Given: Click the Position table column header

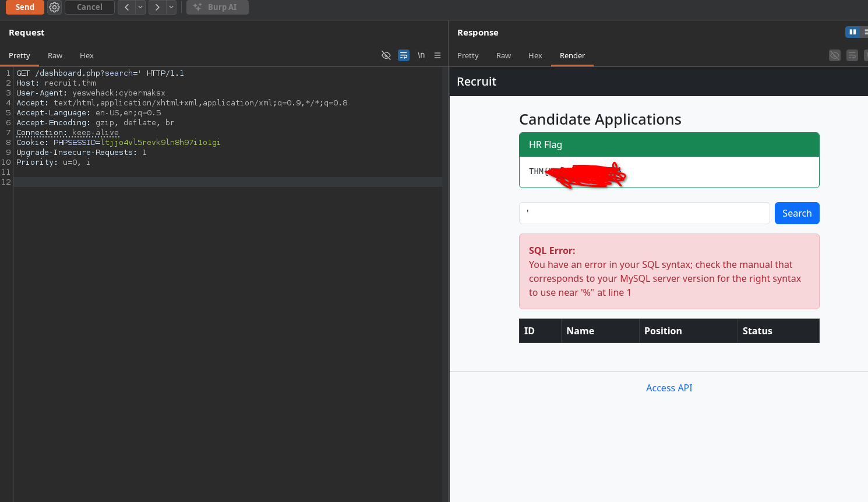Looking at the screenshot, I should tap(688, 331).
